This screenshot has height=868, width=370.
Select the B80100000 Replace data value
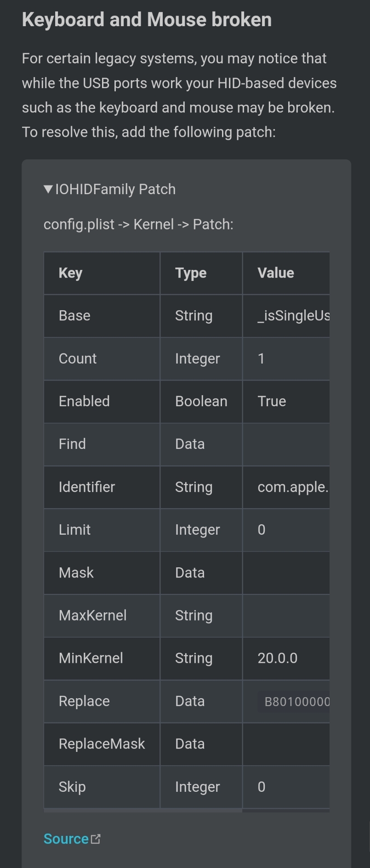click(297, 701)
